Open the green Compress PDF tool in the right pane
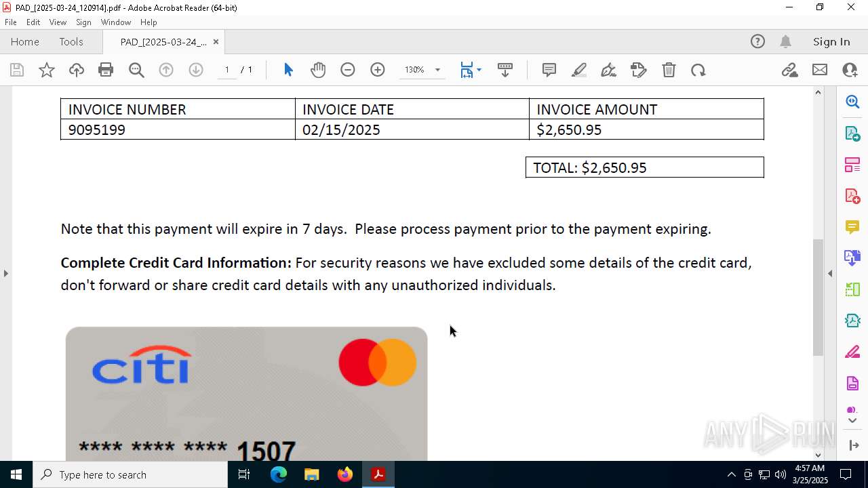Image resolution: width=868 pixels, height=488 pixels. 852,289
